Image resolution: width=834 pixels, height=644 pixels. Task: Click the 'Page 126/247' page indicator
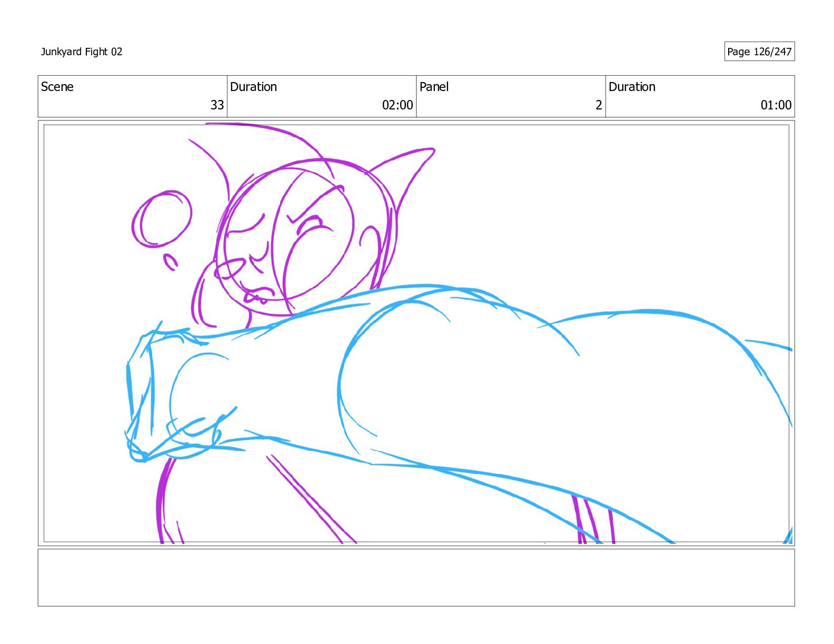point(759,52)
